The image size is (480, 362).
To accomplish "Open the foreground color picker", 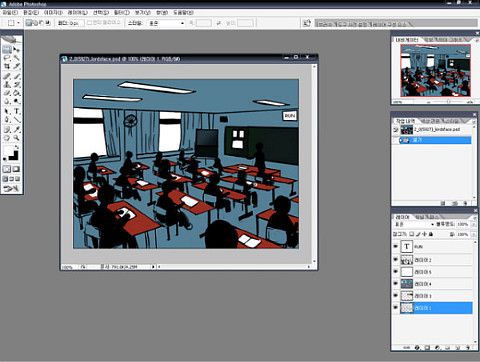I will (x=8, y=151).
